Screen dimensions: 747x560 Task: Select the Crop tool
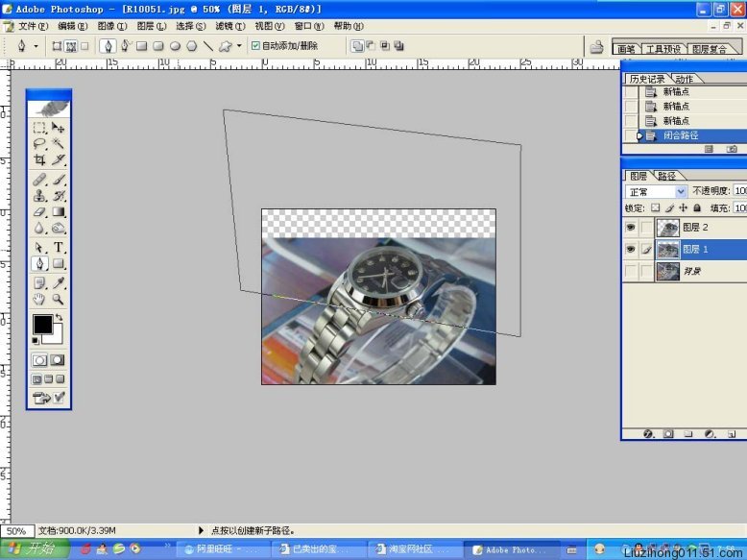coord(39,159)
